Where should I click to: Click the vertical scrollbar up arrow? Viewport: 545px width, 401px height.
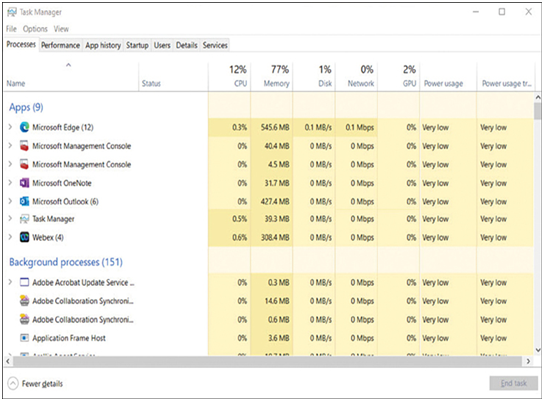[x=538, y=97]
